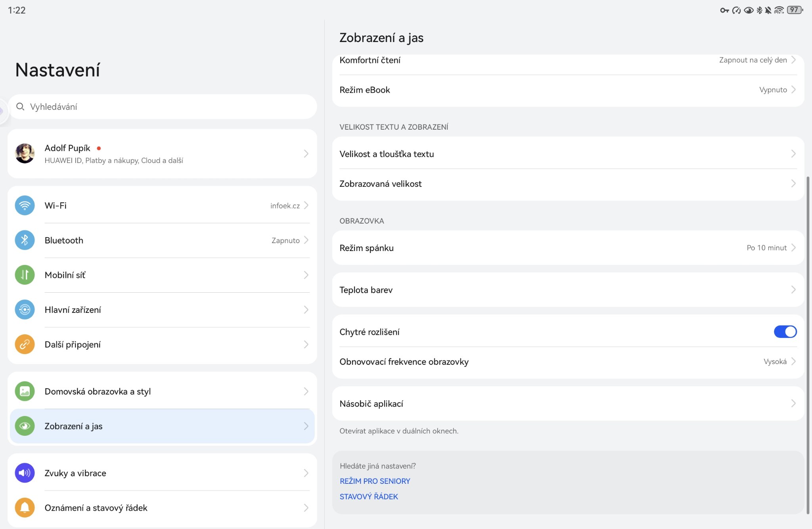Follow the STAVOVÝ ŘÁDEK link

[369, 496]
